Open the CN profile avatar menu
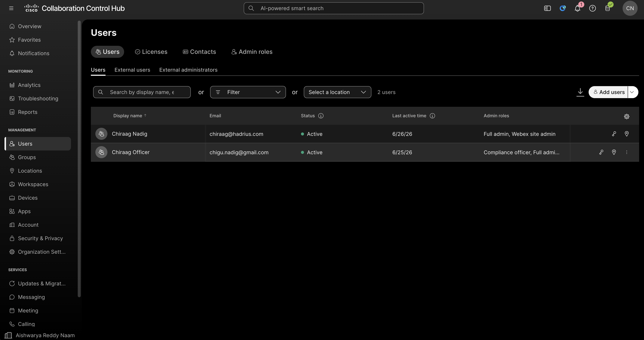Viewport: 644px width, 340px height. [x=630, y=8]
